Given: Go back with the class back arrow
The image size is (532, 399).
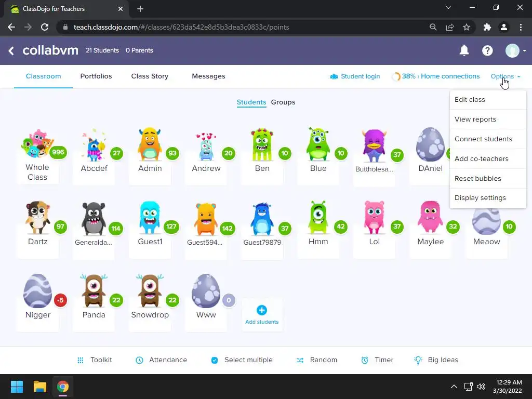Looking at the screenshot, I should click(x=11, y=50).
